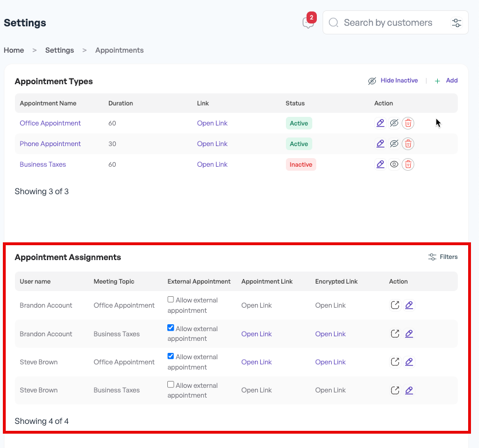The height and width of the screenshot is (448, 479).
Task: Deactivate Office Appointment with eye-slash icon
Action: pyautogui.click(x=394, y=123)
